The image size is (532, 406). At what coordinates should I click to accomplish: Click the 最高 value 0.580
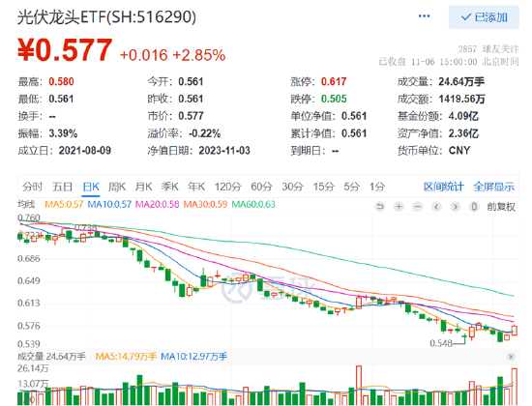(x=61, y=82)
